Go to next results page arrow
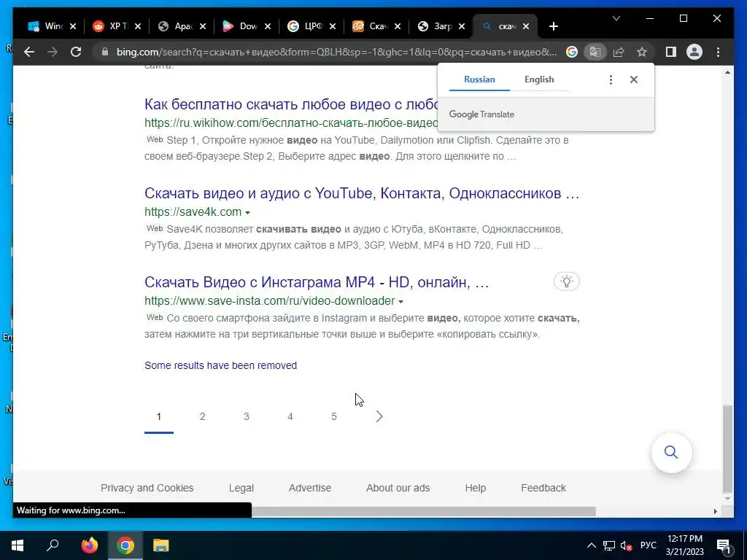 point(379,416)
